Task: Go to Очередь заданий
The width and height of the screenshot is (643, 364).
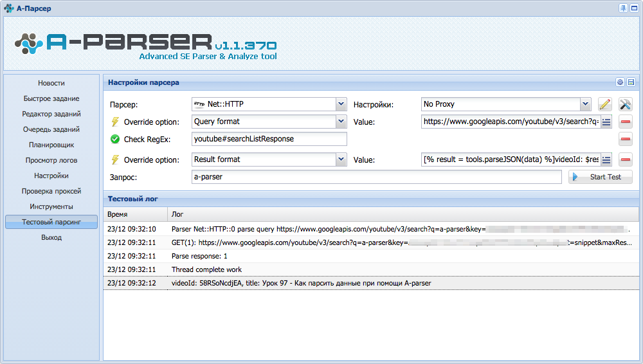Action: (x=51, y=129)
